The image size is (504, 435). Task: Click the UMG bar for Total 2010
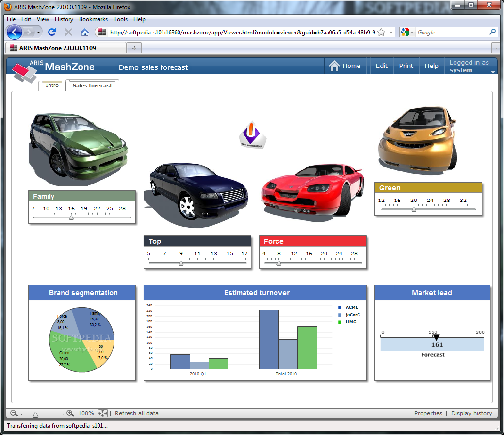point(307,348)
